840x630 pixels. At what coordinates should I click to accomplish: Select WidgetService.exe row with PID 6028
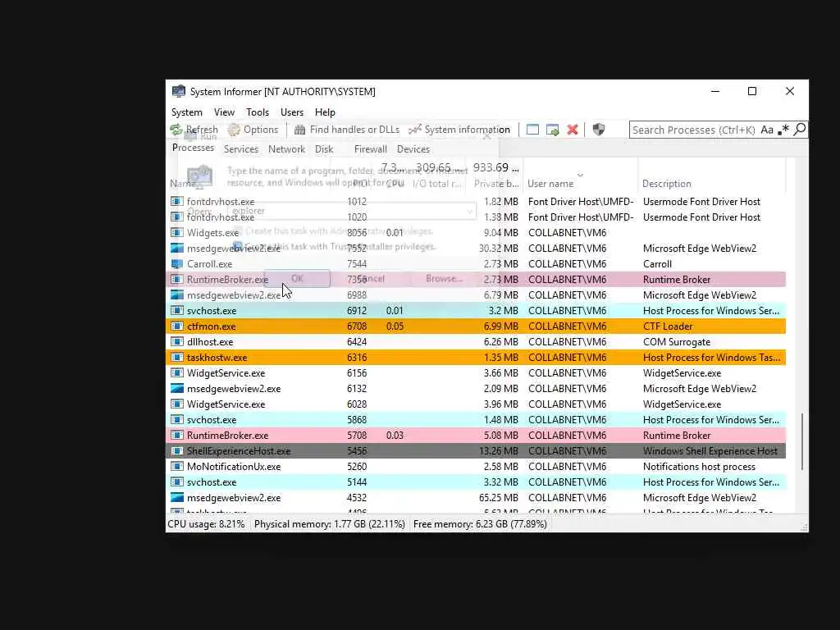(476, 404)
